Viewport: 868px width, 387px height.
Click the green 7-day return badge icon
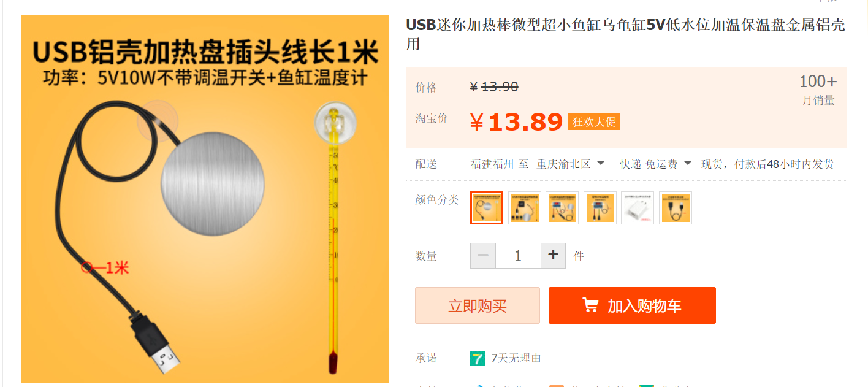point(478,358)
